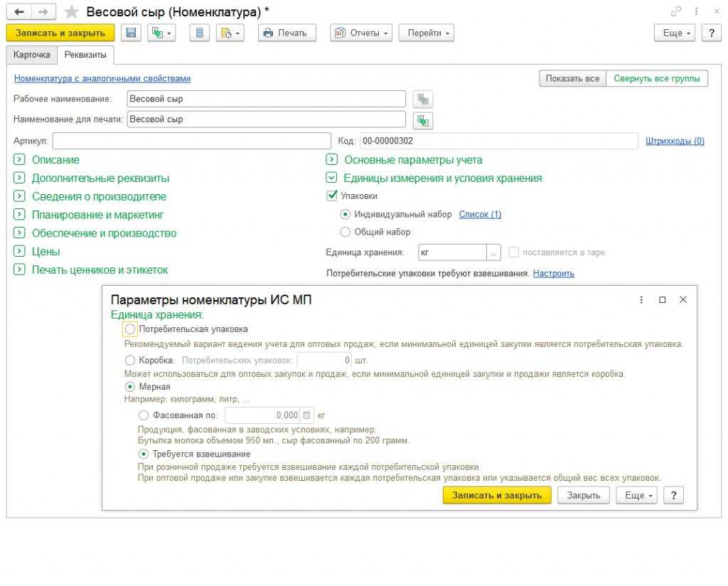
Task: Navigate back with the left arrow
Action: (x=19, y=12)
